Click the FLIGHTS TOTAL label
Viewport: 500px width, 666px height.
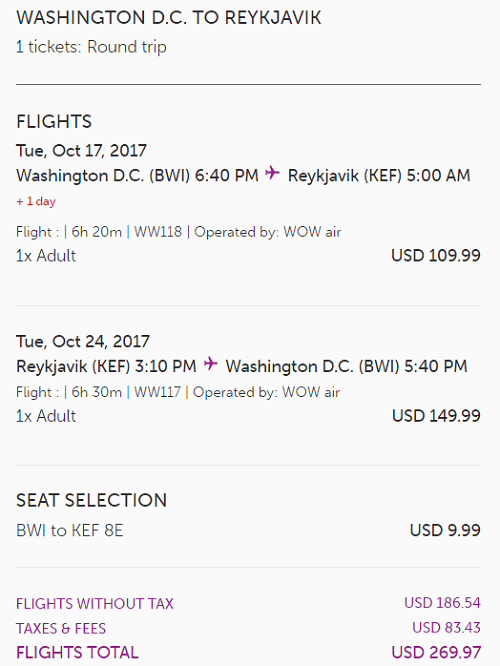click(77, 653)
